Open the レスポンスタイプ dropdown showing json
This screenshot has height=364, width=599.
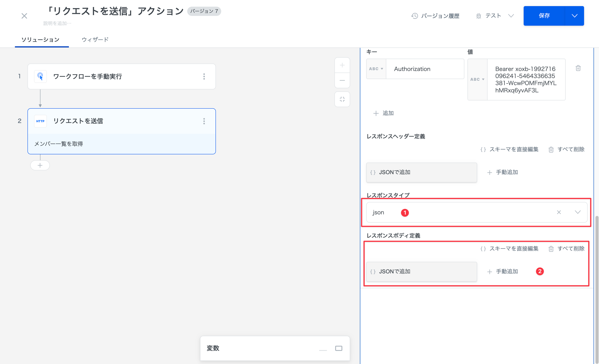coord(578,212)
